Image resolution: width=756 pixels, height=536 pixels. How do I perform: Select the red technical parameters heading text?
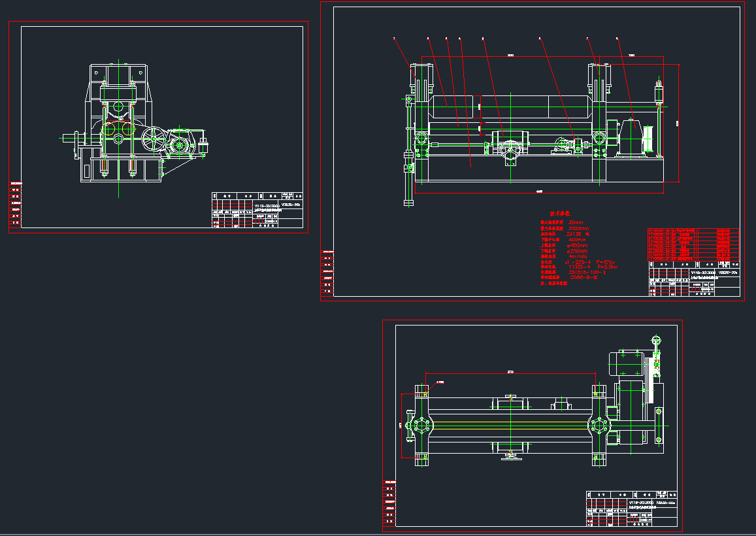tap(559, 214)
